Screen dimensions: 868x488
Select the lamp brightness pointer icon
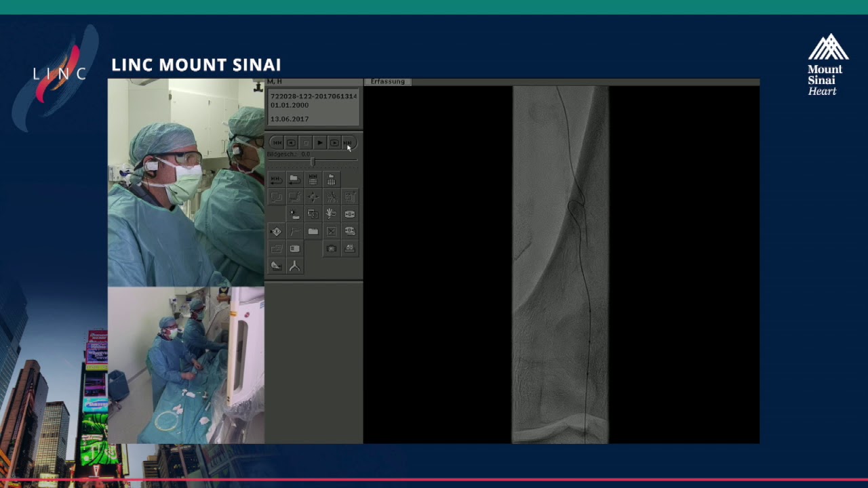tap(295, 213)
